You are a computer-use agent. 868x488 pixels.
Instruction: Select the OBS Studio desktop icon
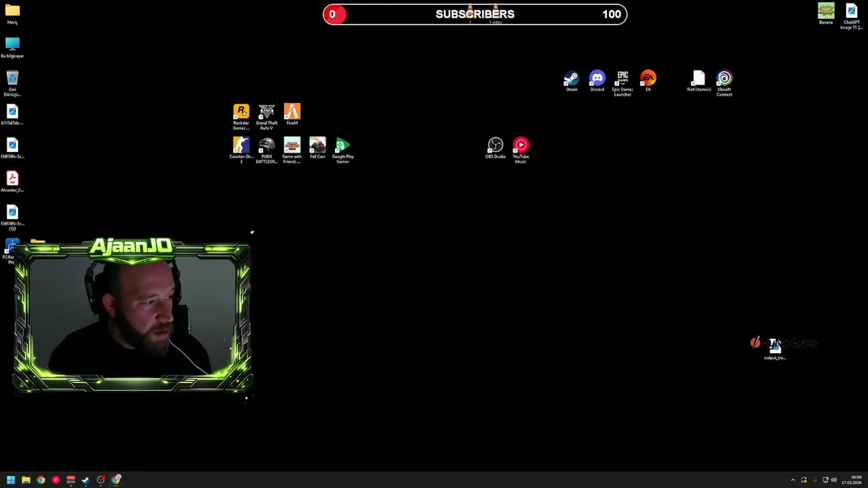(495, 148)
